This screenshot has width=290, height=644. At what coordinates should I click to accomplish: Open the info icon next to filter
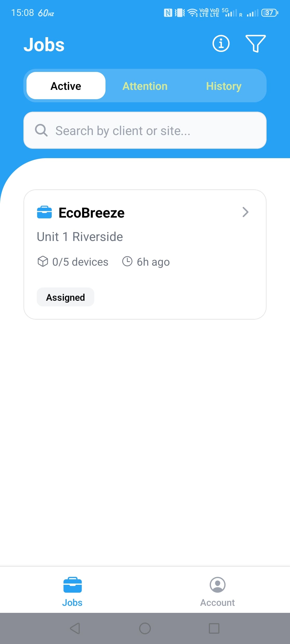coord(221,44)
